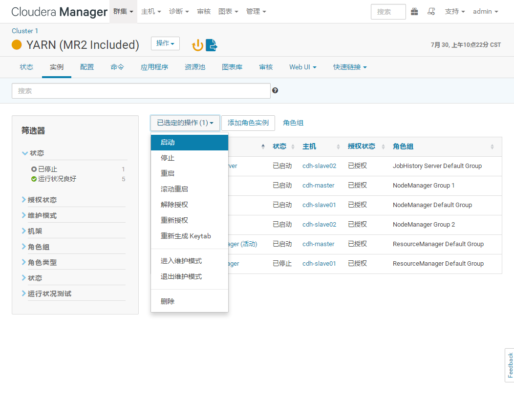Select 退出维护模式 menu entry
Screen dimensions: 514x420
click(x=190, y=276)
